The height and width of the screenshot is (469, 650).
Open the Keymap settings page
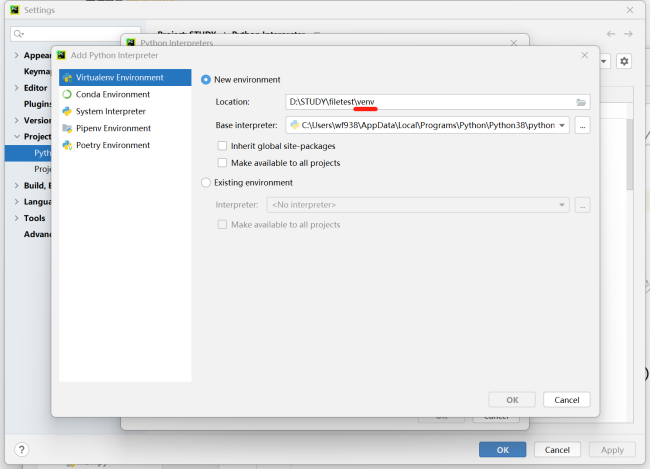(37, 71)
